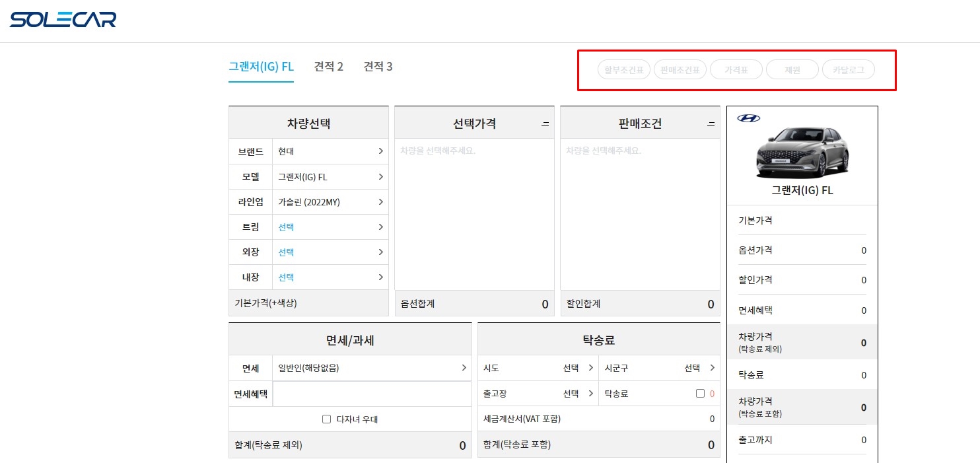This screenshot has height=463, width=980.
Task: Expand the 브랜드 selector showing 현대
Action: [330, 151]
